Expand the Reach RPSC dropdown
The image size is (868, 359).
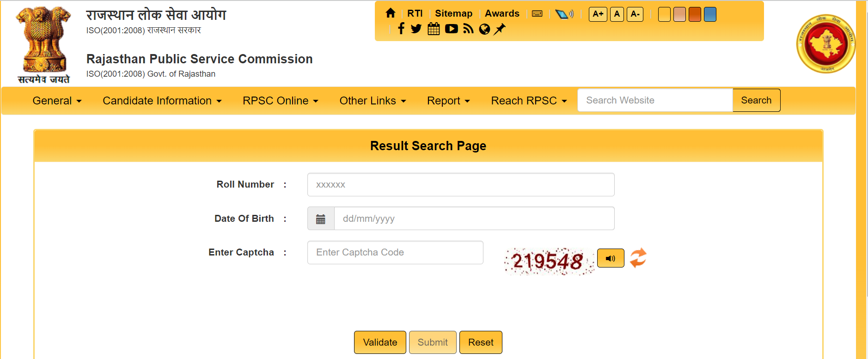coord(528,101)
